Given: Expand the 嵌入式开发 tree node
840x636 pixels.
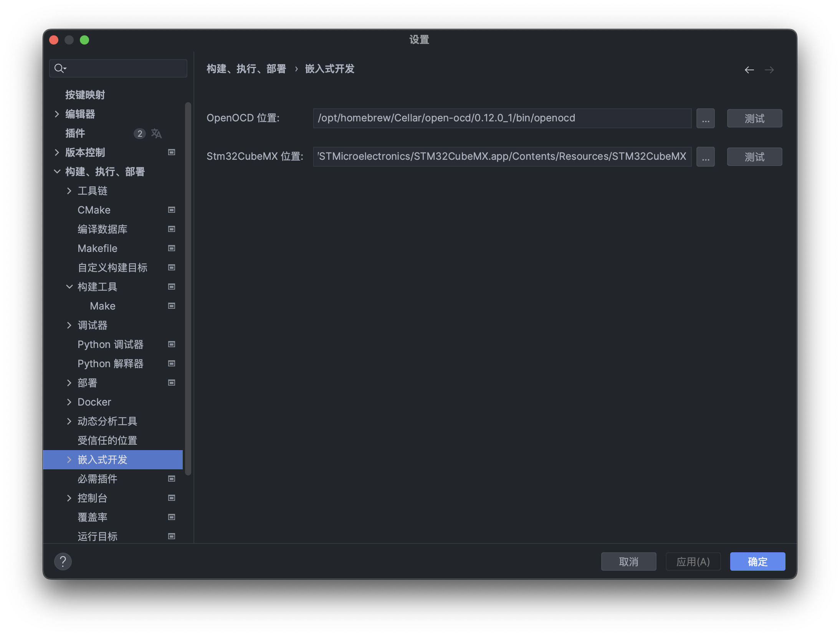Looking at the screenshot, I should tap(69, 460).
